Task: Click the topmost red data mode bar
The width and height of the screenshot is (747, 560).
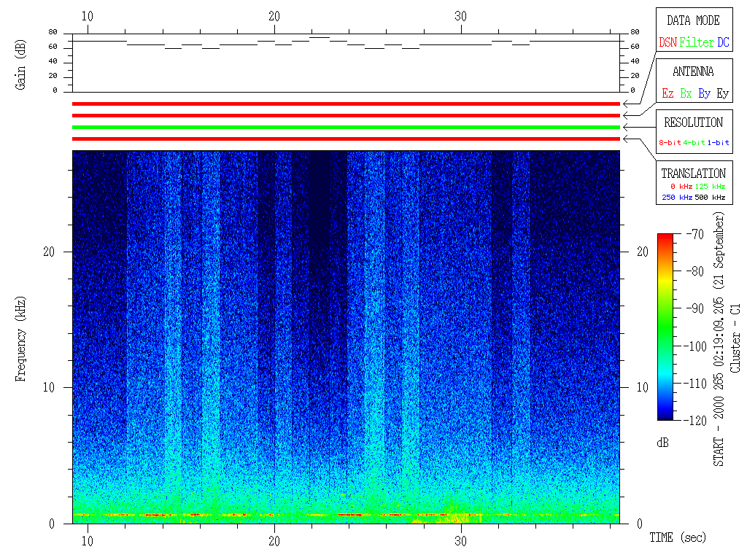Action: (x=346, y=104)
